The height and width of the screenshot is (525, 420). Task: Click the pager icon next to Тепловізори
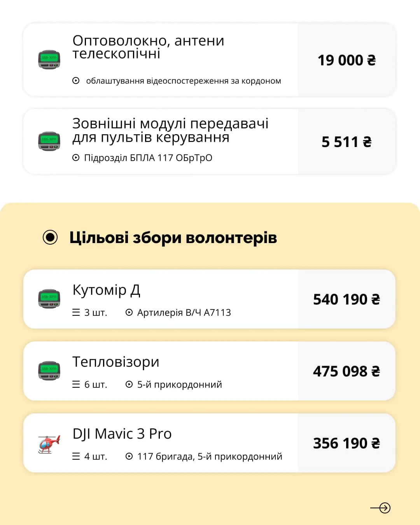pos(49,371)
